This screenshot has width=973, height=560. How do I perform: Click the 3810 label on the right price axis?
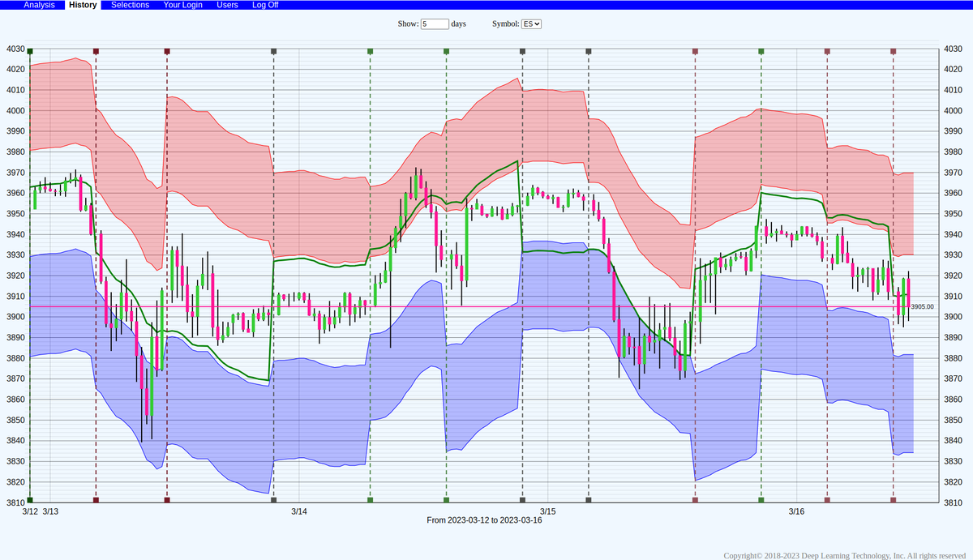(x=951, y=502)
